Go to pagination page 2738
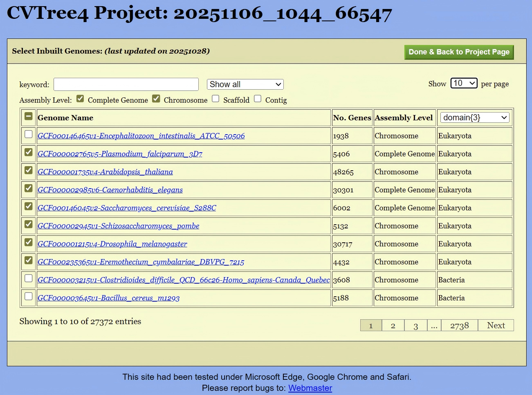This screenshot has width=532, height=395. (x=459, y=325)
